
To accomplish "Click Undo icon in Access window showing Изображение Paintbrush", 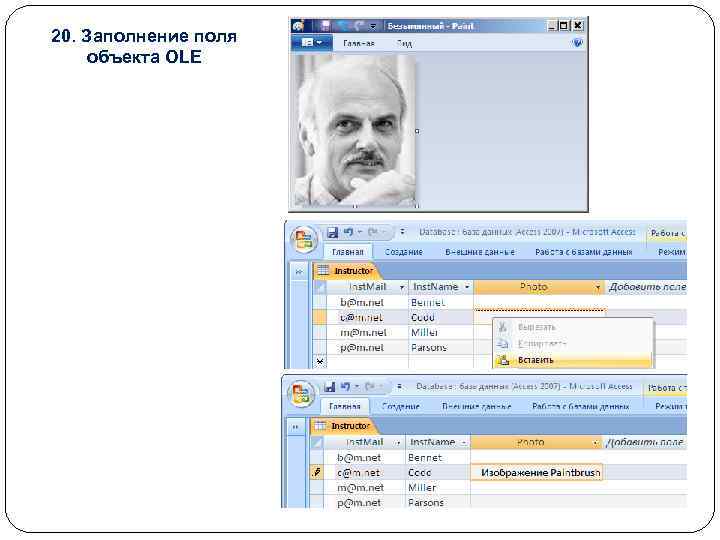I will pos(346,387).
